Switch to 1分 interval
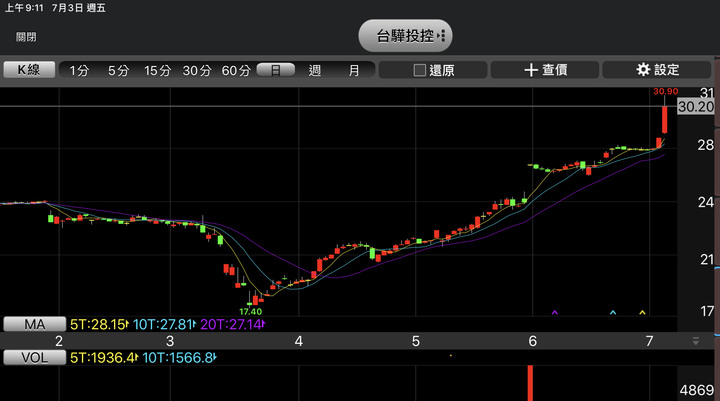 tap(79, 70)
